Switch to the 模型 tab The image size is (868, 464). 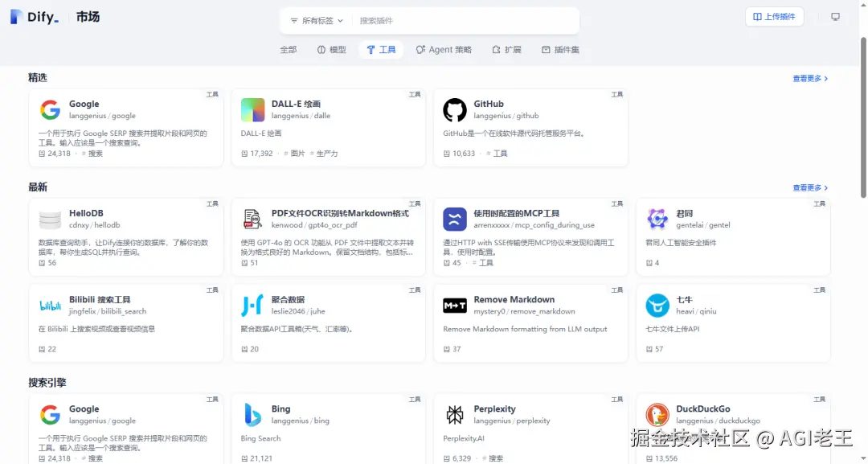[x=332, y=50]
